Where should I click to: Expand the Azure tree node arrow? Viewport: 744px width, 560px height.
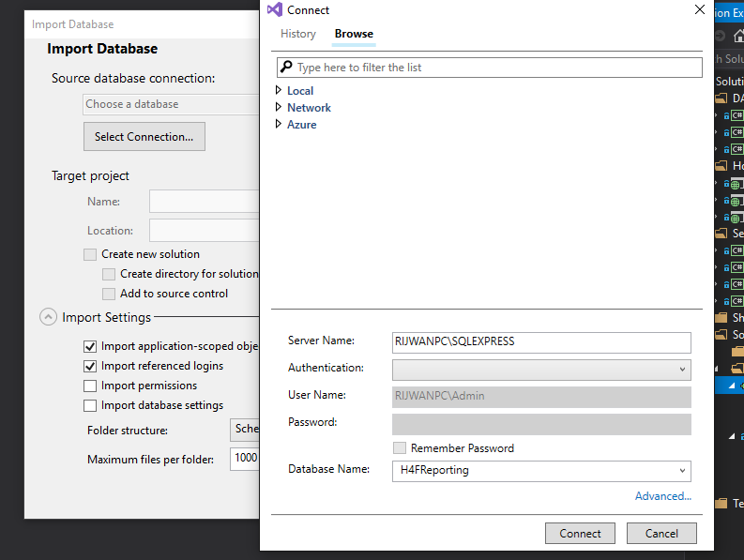pyautogui.click(x=279, y=124)
